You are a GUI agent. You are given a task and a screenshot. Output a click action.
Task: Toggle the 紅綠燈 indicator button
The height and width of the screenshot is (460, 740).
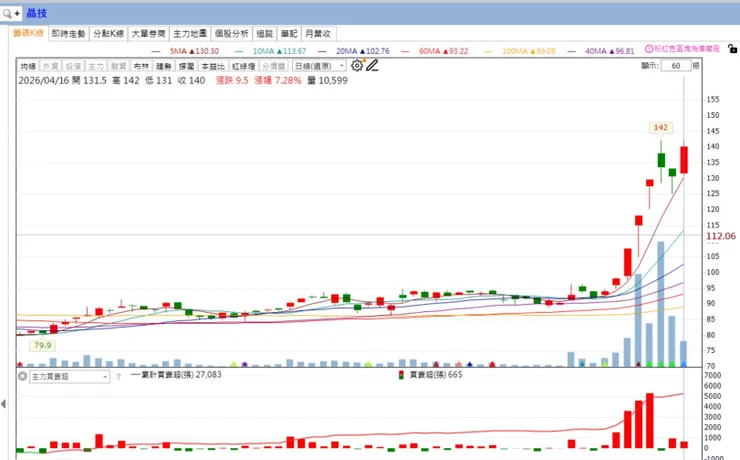click(244, 66)
